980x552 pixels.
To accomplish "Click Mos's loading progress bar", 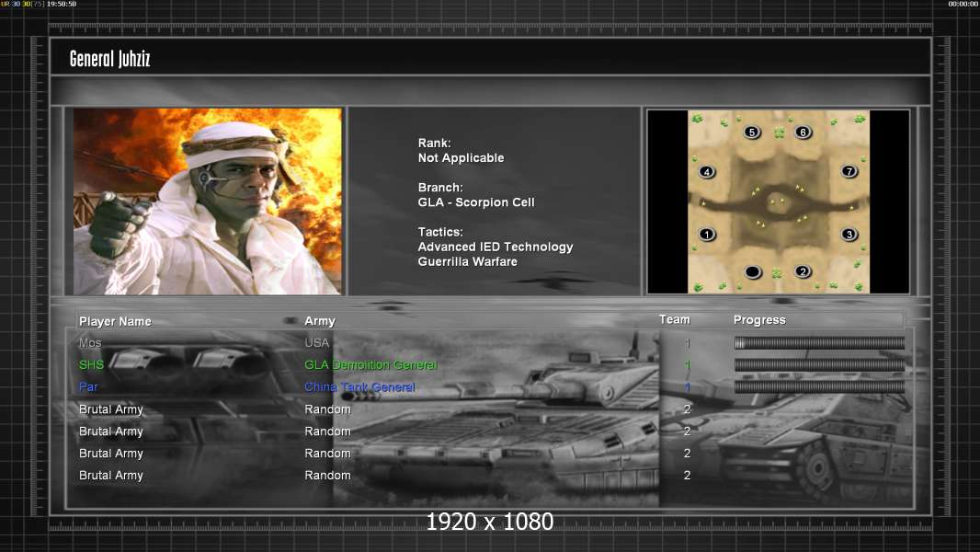I will (819, 342).
